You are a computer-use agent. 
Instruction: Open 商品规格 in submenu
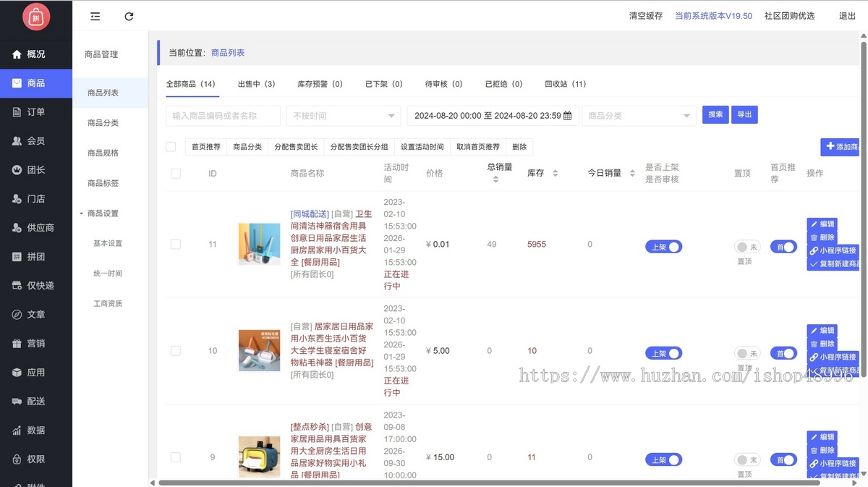[x=103, y=153]
